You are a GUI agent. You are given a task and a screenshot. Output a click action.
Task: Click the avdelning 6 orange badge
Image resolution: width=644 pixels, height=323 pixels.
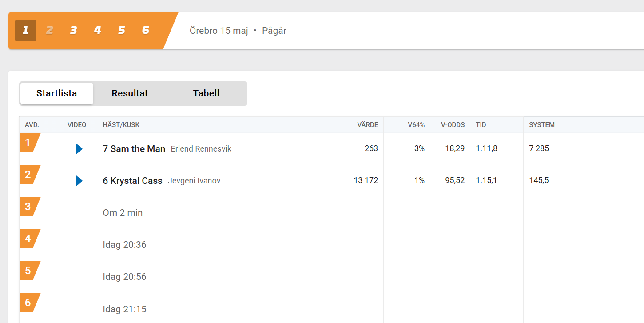(29, 303)
